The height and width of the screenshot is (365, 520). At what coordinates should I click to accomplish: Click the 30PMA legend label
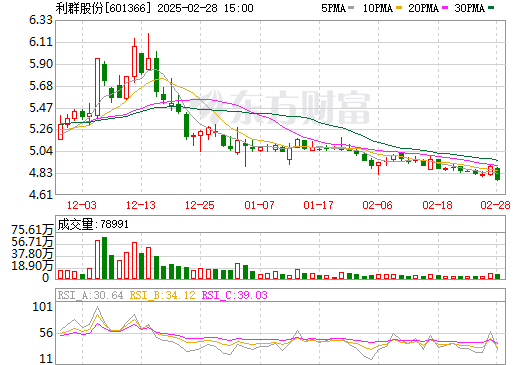pyautogui.click(x=469, y=8)
